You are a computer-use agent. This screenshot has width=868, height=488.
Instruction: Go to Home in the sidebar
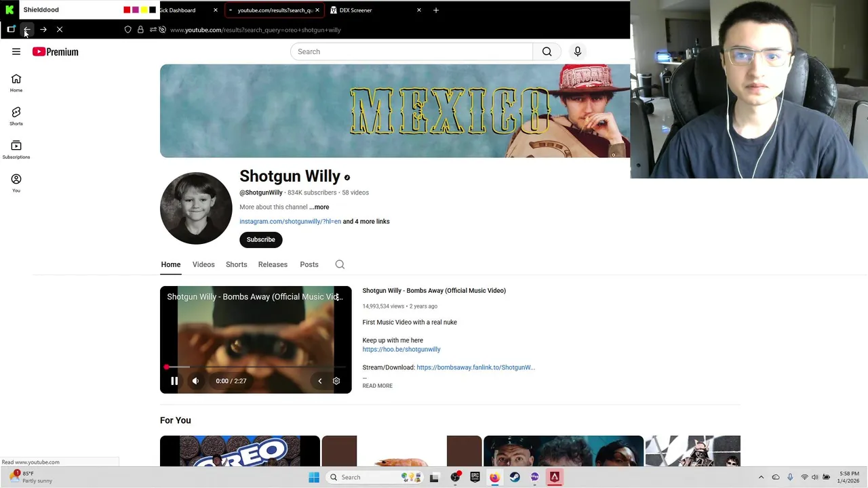tap(16, 83)
